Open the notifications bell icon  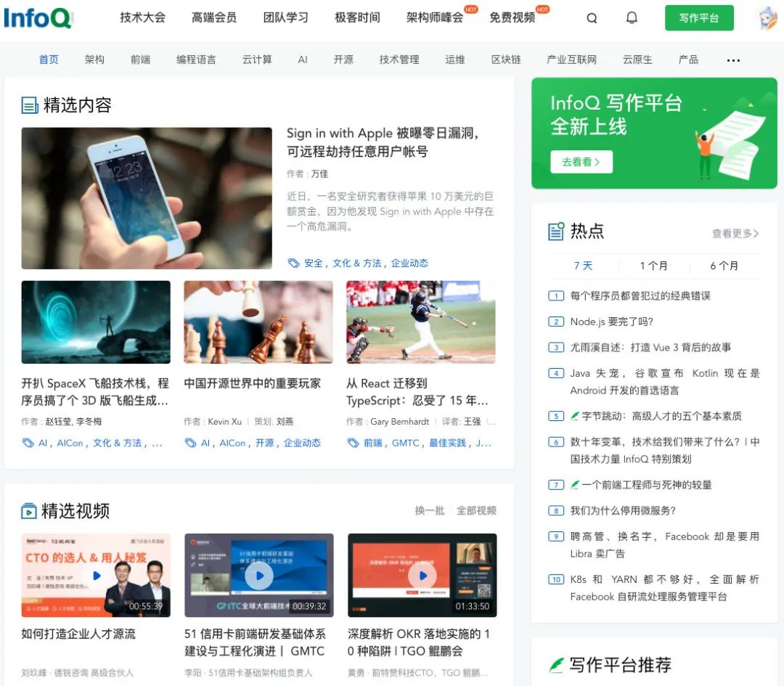click(x=632, y=18)
